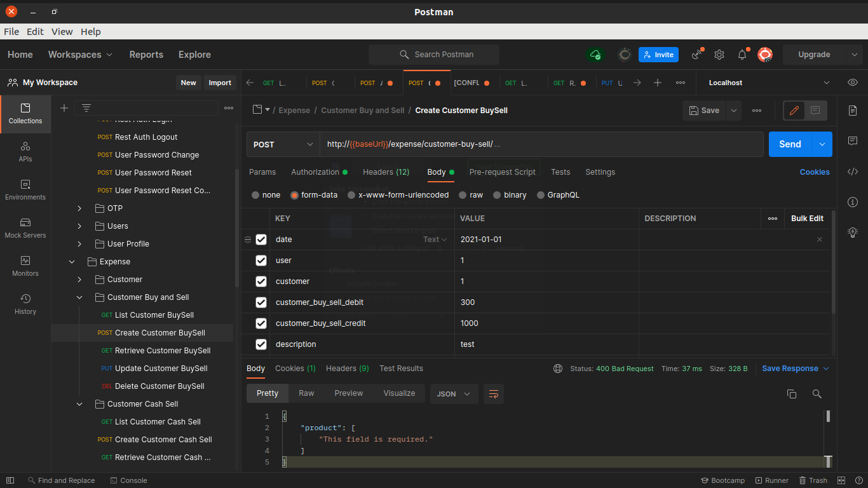Search within the response body
Viewport: 868px width, 488px height.
coord(817,394)
